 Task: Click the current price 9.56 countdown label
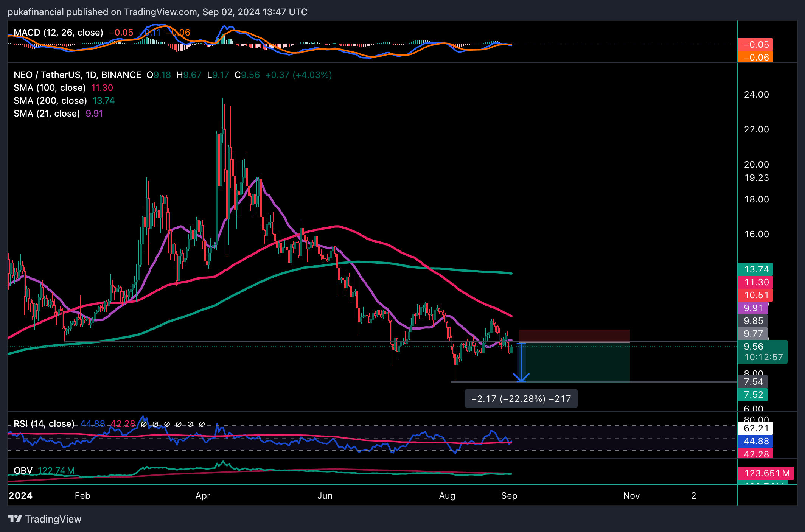[x=762, y=352]
